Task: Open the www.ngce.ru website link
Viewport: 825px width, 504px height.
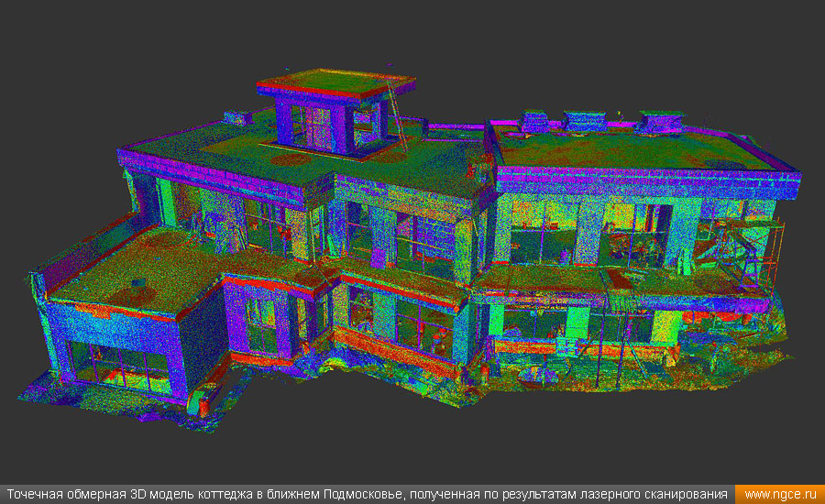Action: [x=780, y=495]
